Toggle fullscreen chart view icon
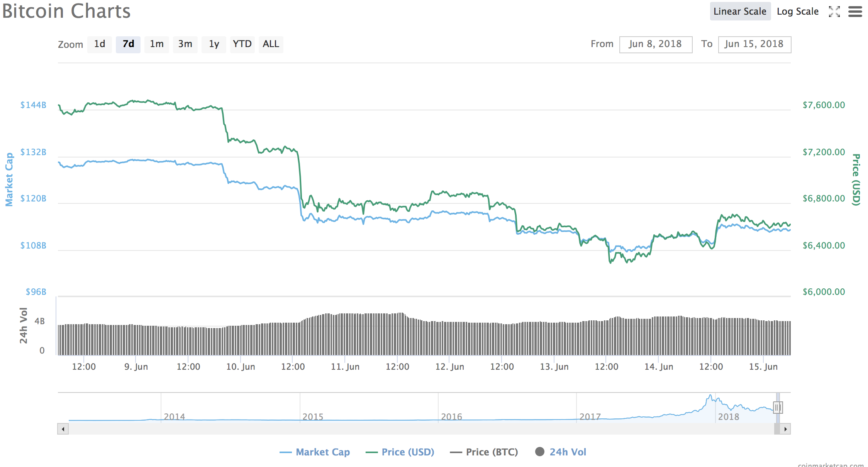Viewport: 868px width, 467px height. tap(834, 12)
